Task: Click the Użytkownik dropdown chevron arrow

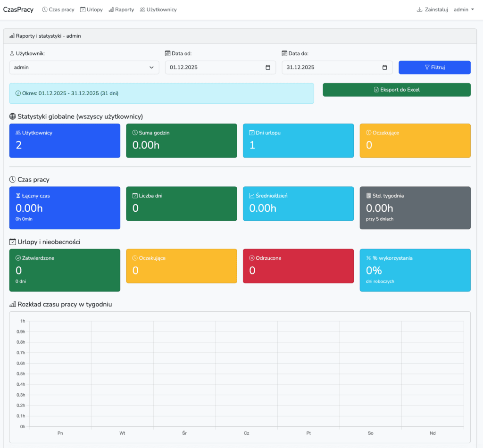Action: (151, 67)
